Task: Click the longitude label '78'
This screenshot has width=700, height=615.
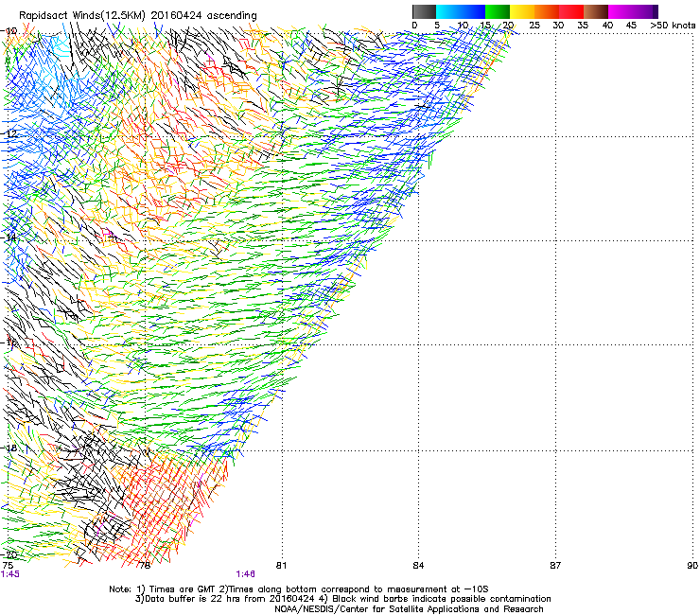Action: [x=144, y=566]
